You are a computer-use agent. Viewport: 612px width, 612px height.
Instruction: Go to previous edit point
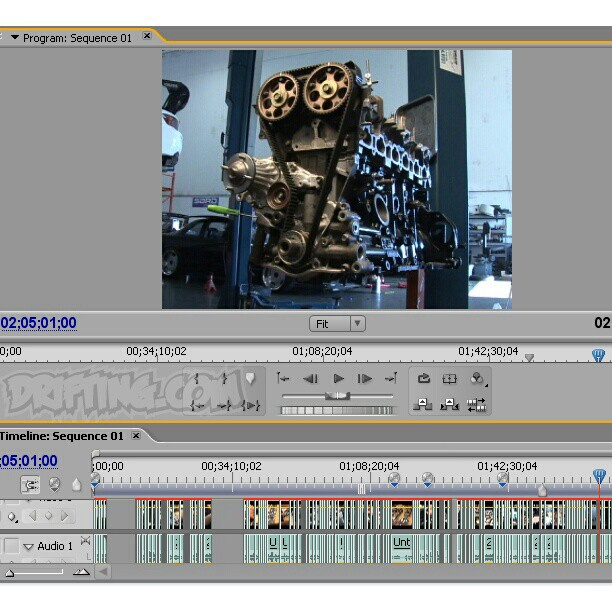click(x=284, y=379)
